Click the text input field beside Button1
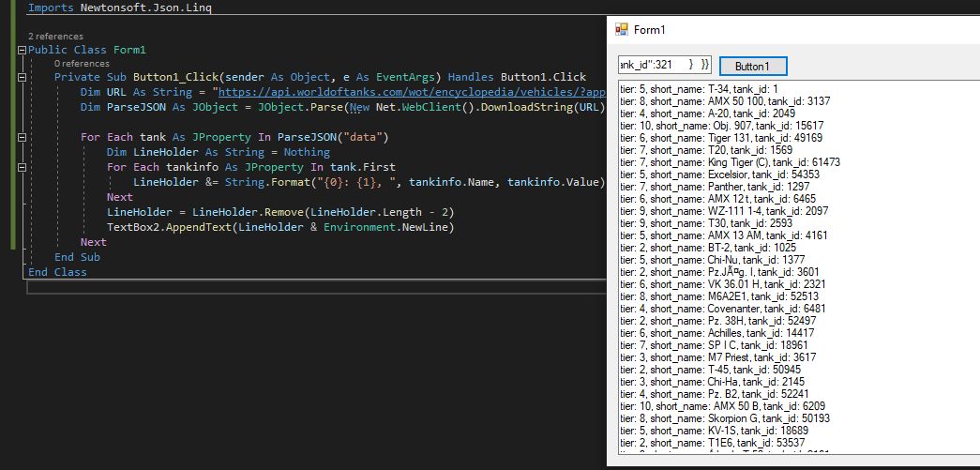 pyautogui.click(x=664, y=65)
